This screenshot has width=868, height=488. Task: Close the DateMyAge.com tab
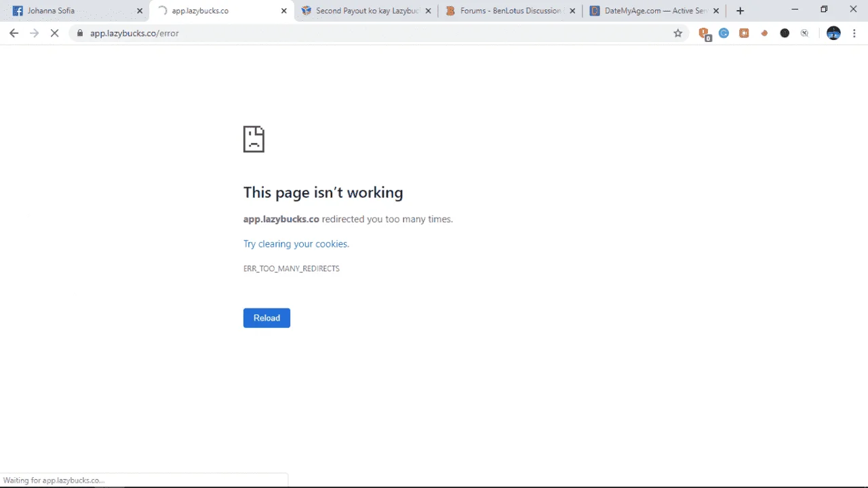716,11
